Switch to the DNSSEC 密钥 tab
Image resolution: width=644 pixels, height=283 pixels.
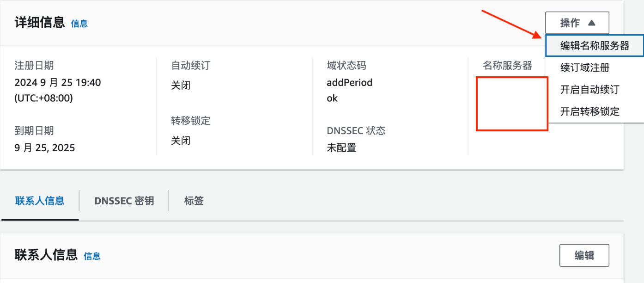click(123, 200)
